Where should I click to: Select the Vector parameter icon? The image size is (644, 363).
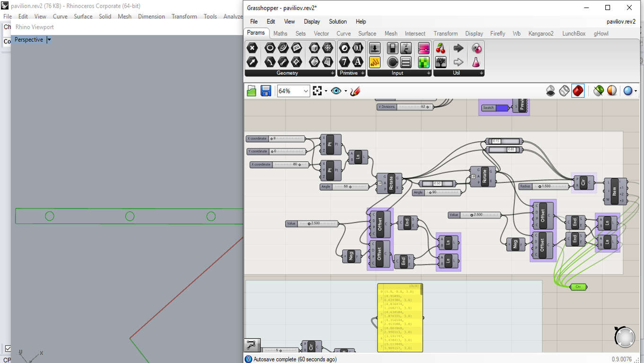pos(252,61)
